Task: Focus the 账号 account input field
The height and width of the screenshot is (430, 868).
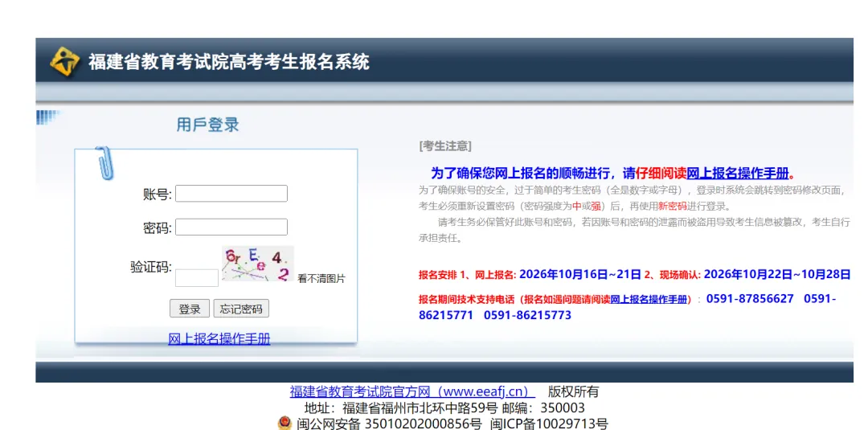Action: pyautogui.click(x=231, y=194)
